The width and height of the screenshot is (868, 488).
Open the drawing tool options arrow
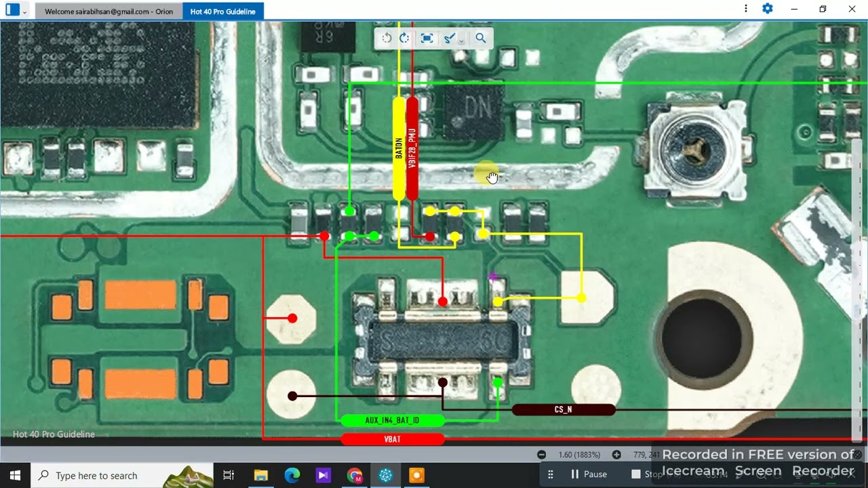point(461,40)
